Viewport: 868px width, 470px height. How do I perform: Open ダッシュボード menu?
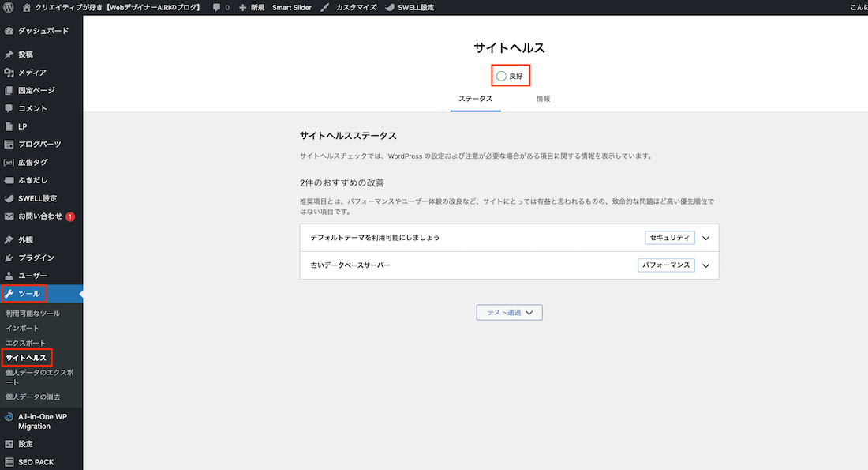(42, 31)
